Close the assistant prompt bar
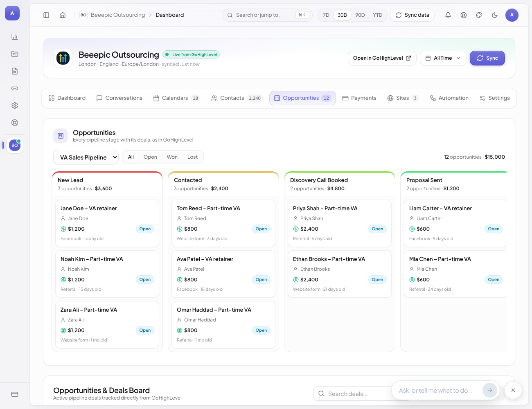This screenshot has height=409, width=532. pos(513,390)
